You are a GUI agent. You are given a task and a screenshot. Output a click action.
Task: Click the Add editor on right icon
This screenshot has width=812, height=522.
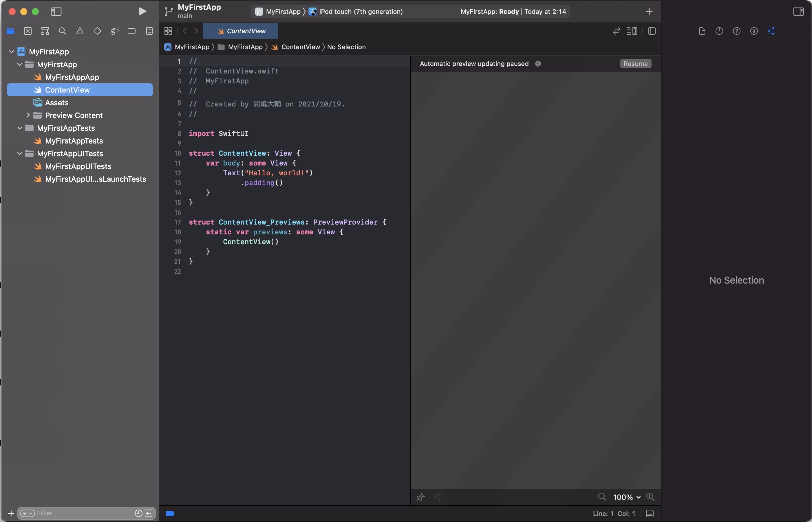click(652, 31)
